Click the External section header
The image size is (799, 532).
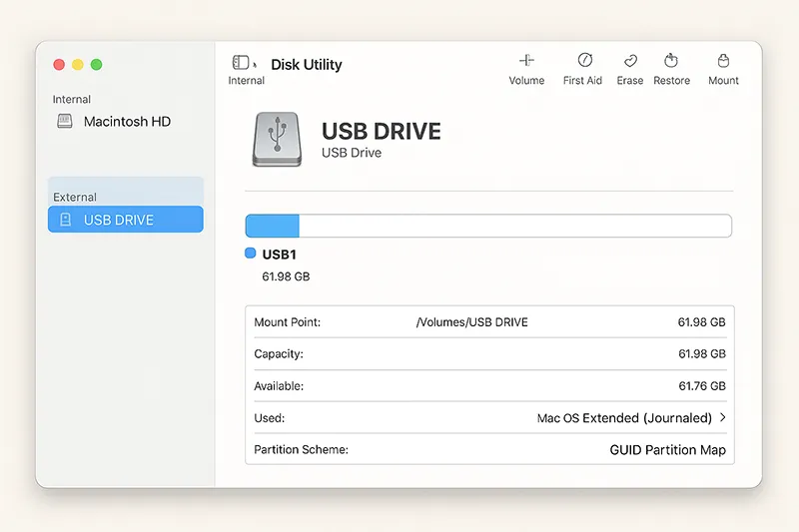coord(75,197)
